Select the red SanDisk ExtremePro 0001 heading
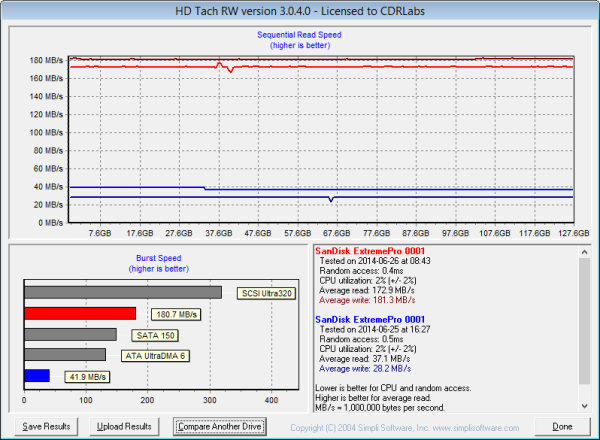600x440 pixels. (369, 250)
